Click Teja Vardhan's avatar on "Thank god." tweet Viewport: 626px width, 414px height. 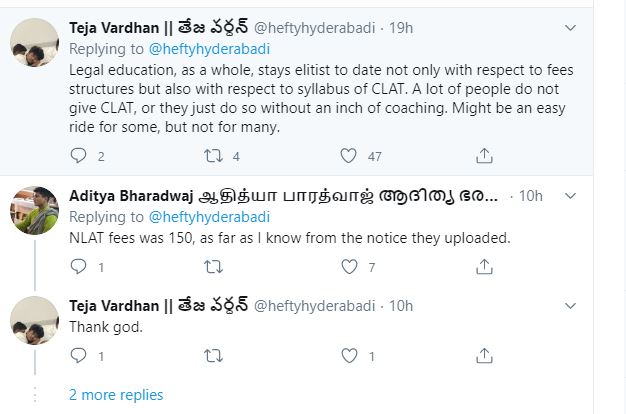33,318
